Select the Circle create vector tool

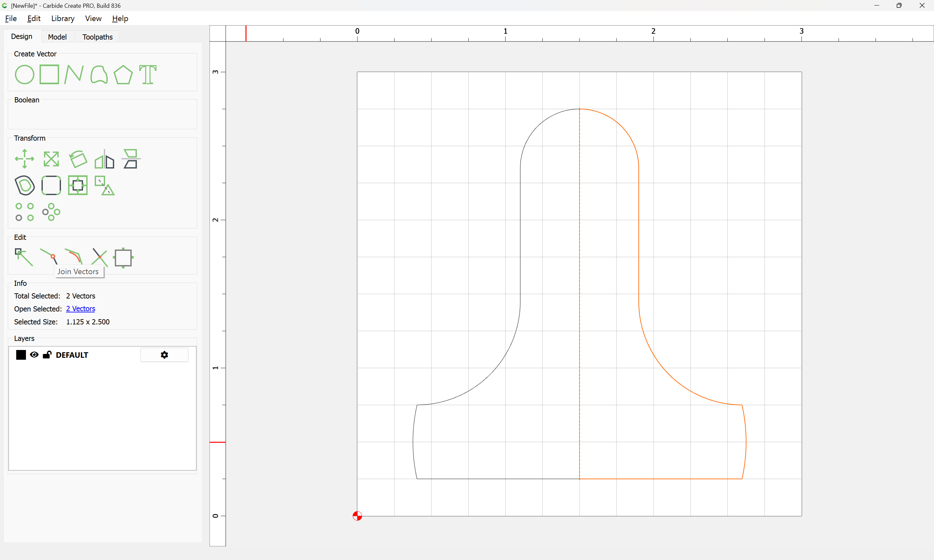pos(25,74)
